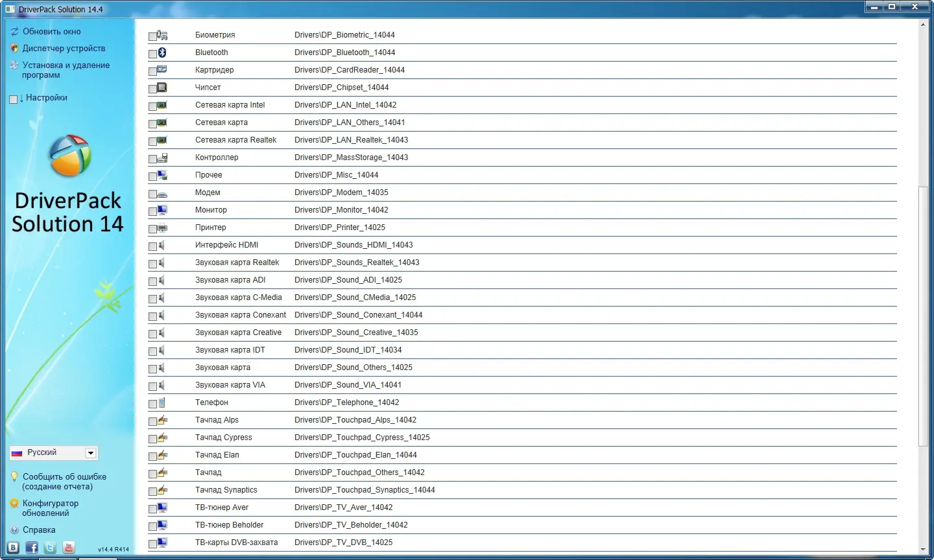Click the ТВ-тюнер Beholder label
This screenshot has height=560, width=934.
coord(229,525)
